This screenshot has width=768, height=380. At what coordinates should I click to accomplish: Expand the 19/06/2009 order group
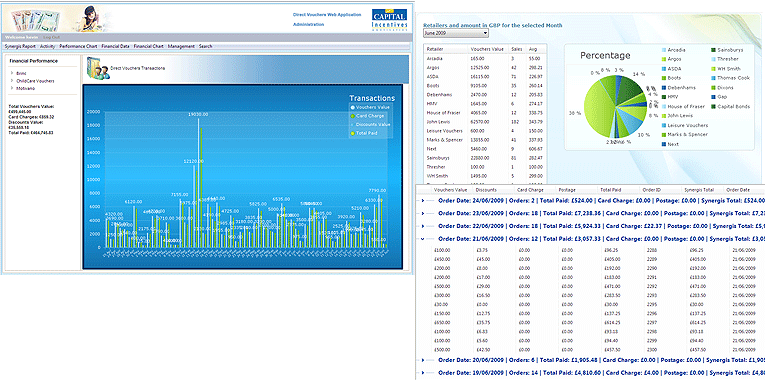point(423,373)
